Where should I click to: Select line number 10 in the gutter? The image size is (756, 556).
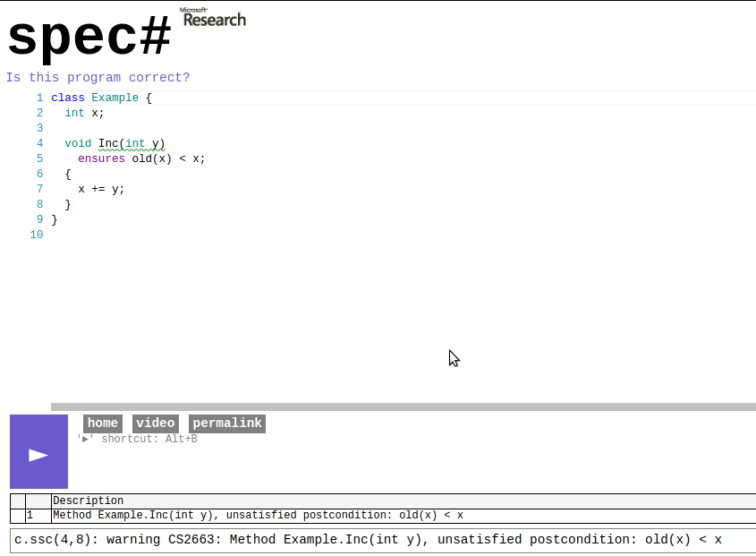point(37,235)
